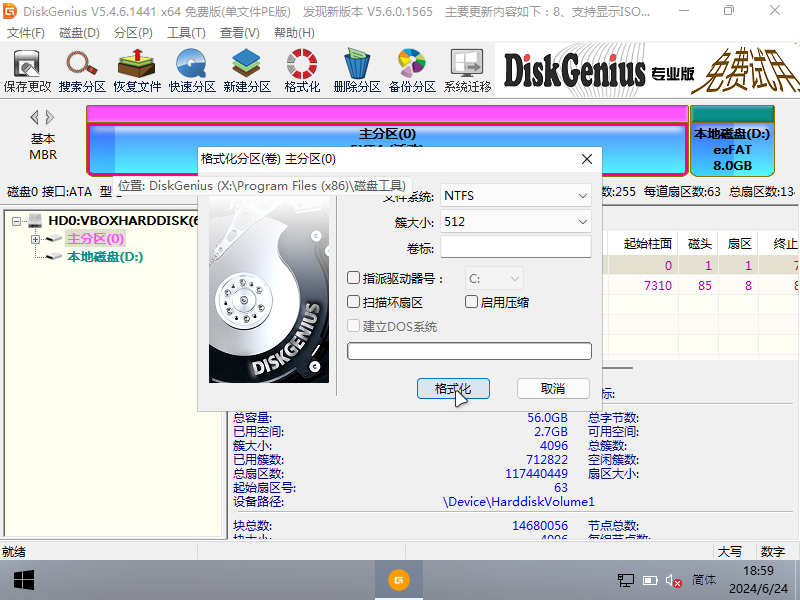Screen dimensions: 800x600
Task: Open the Disk (磁盘) menu
Action: 79,33
